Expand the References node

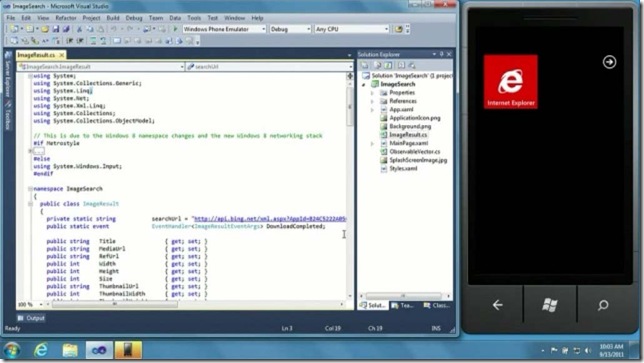coord(372,101)
